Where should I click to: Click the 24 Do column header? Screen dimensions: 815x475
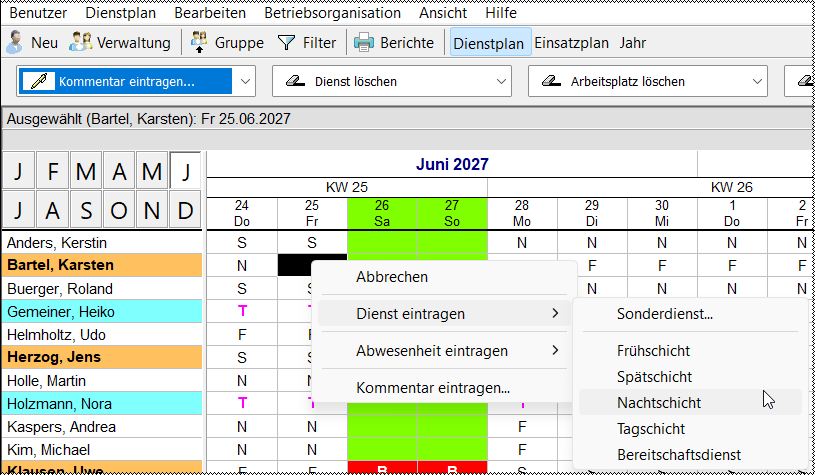pos(242,213)
